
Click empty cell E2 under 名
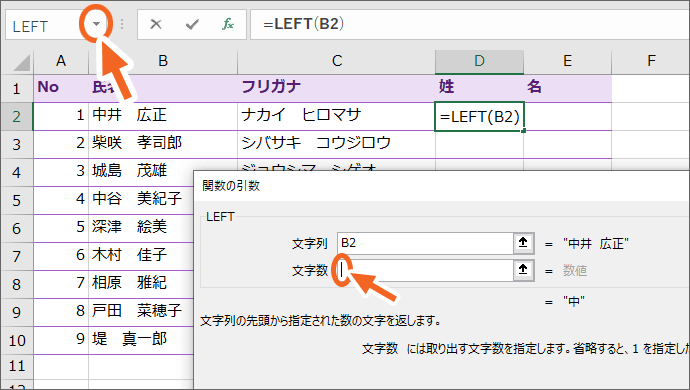click(x=568, y=117)
